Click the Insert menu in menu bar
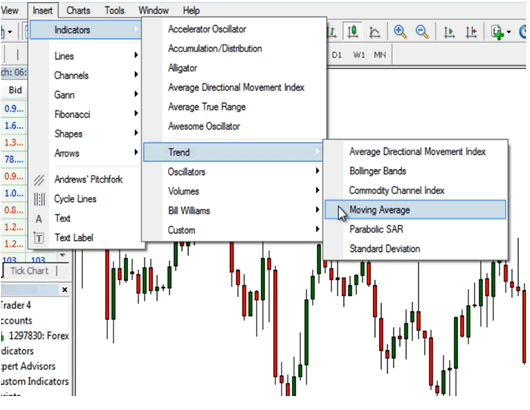 click(x=43, y=10)
